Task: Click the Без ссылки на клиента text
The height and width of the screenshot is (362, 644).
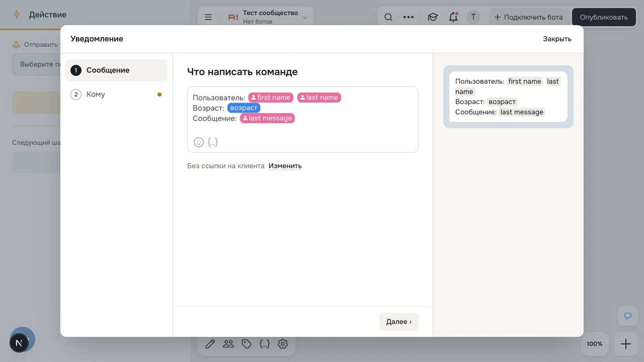Action: tap(226, 166)
